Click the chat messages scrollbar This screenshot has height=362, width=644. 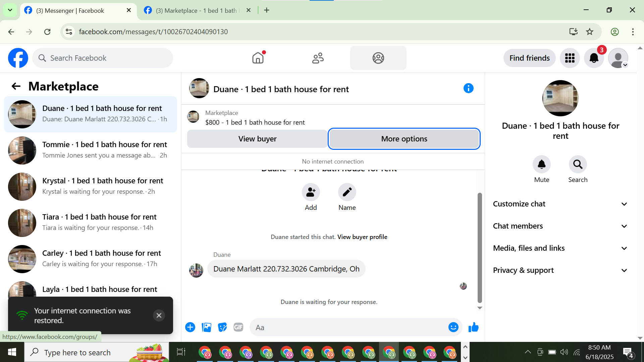(x=480, y=248)
